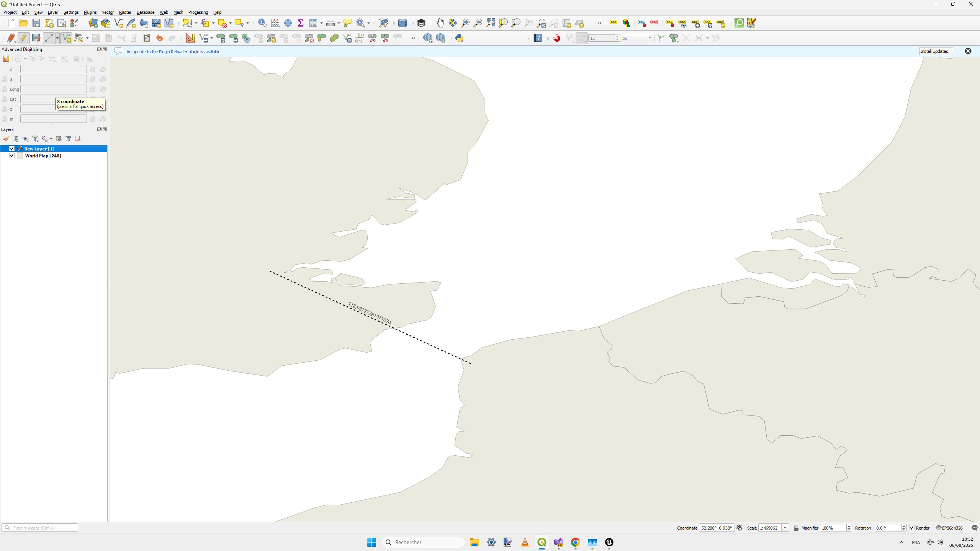Open the Processing menu
This screenshot has height=551, width=980.
pos(198,12)
